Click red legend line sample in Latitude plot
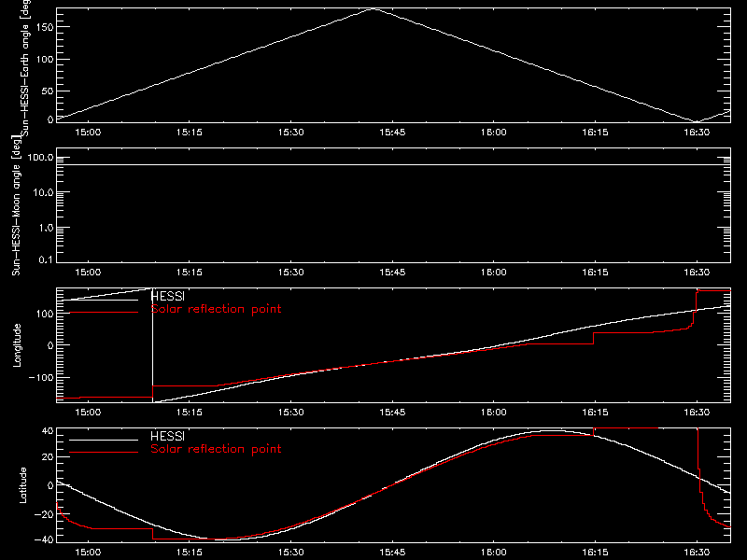Screen dimensions: 747x560 pos(104,453)
